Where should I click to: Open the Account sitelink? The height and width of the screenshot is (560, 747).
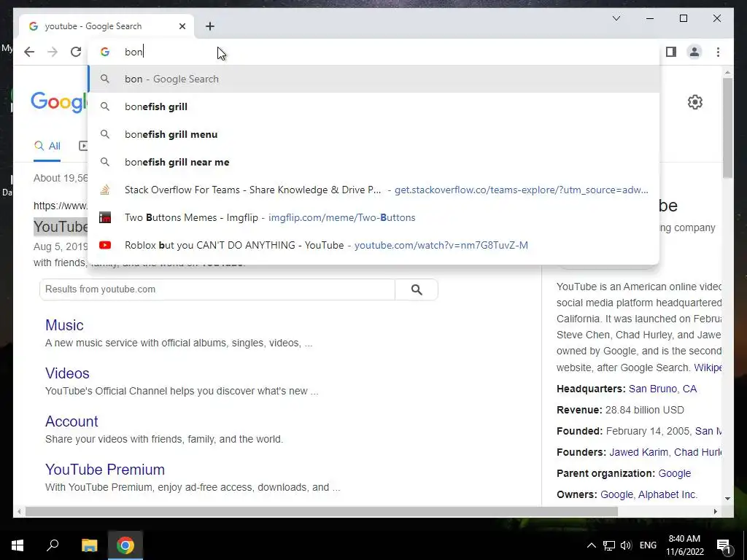coord(71,421)
